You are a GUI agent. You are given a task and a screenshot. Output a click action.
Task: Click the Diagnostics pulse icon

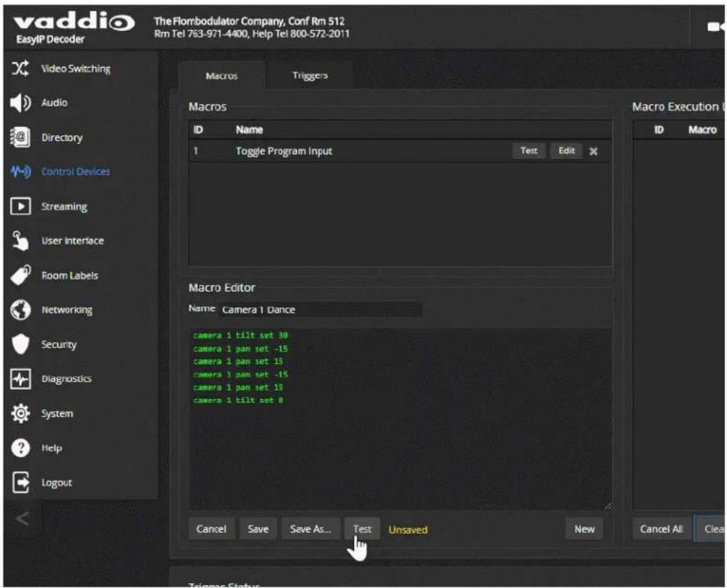tap(20, 379)
